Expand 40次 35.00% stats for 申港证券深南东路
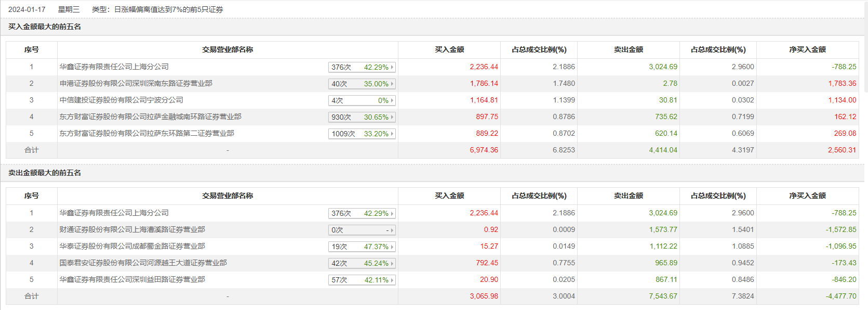Image resolution: width=868 pixels, height=310 pixels. point(362,84)
